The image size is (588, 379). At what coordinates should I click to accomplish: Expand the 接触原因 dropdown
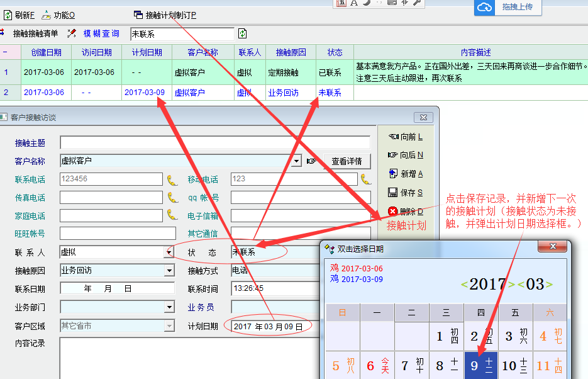pos(169,271)
